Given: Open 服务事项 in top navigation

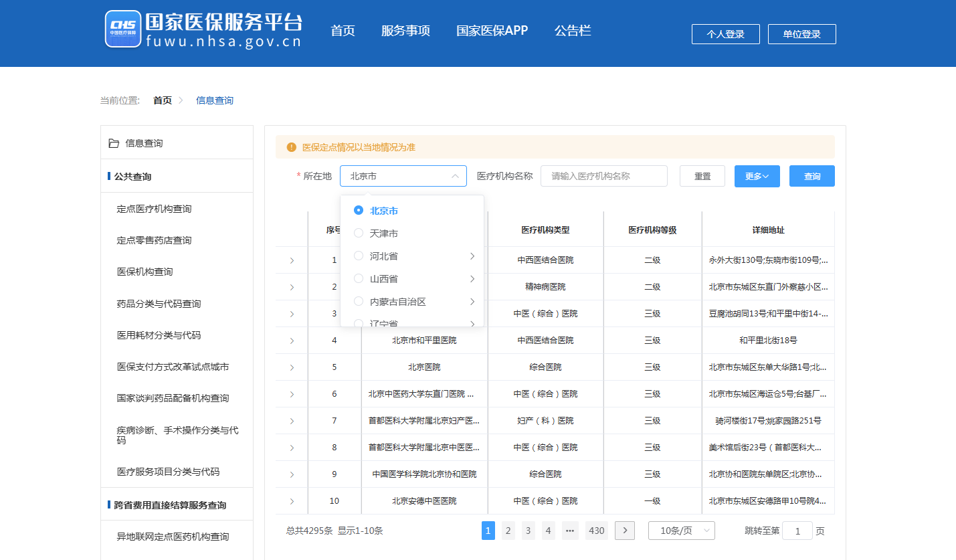Looking at the screenshot, I should [405, 31].
